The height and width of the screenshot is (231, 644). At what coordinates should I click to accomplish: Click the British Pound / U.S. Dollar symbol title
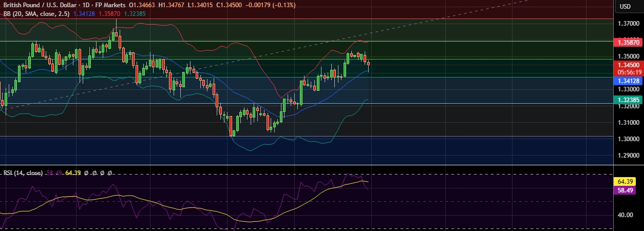click(x=42, y=5)
